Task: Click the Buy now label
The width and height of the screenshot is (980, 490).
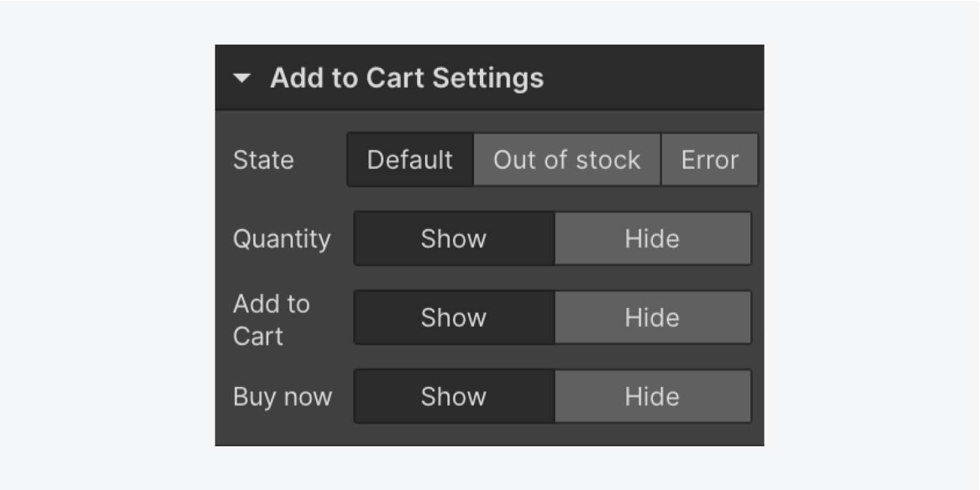Action: [283, 397]
